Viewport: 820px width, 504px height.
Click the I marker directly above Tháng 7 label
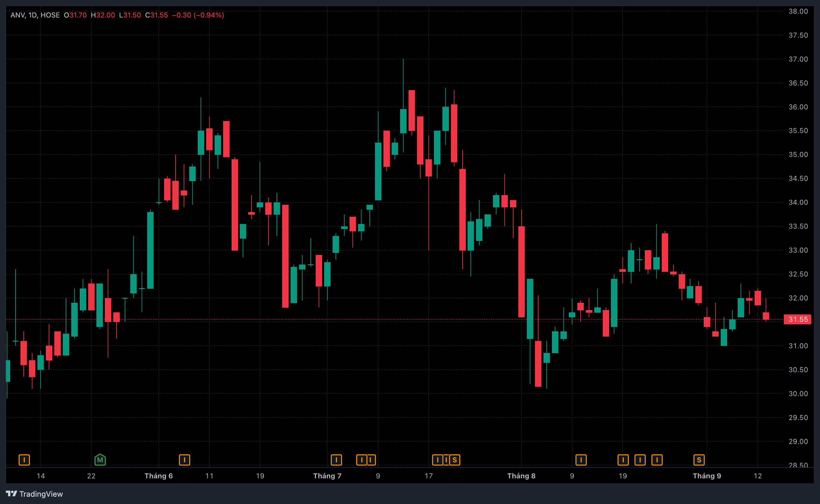(x=336, y=460)
